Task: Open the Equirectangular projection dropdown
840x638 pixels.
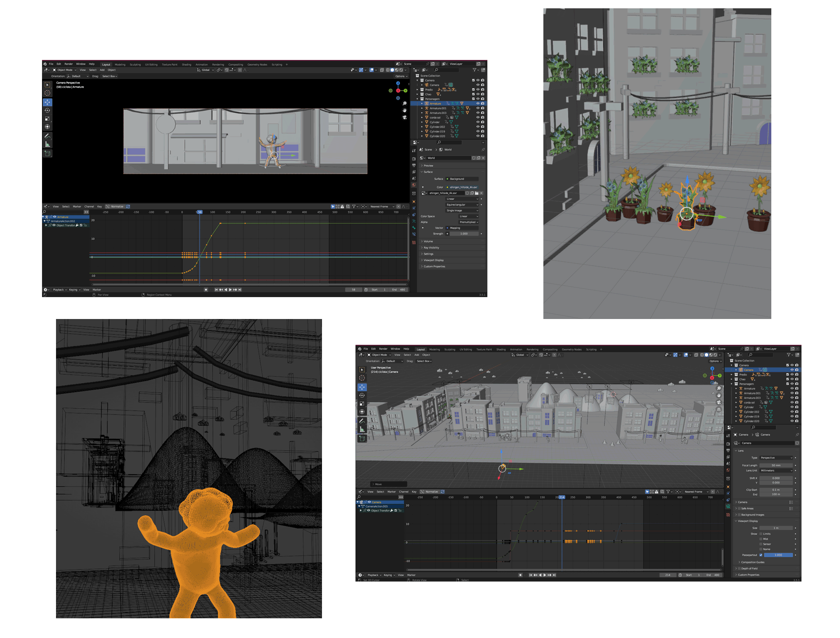Action: point(462,205)
